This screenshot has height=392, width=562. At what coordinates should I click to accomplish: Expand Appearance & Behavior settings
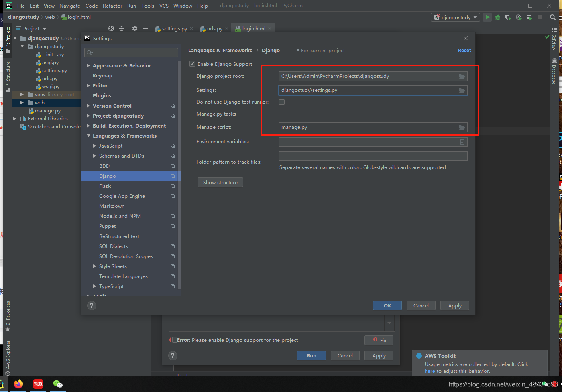coord(88,65)
